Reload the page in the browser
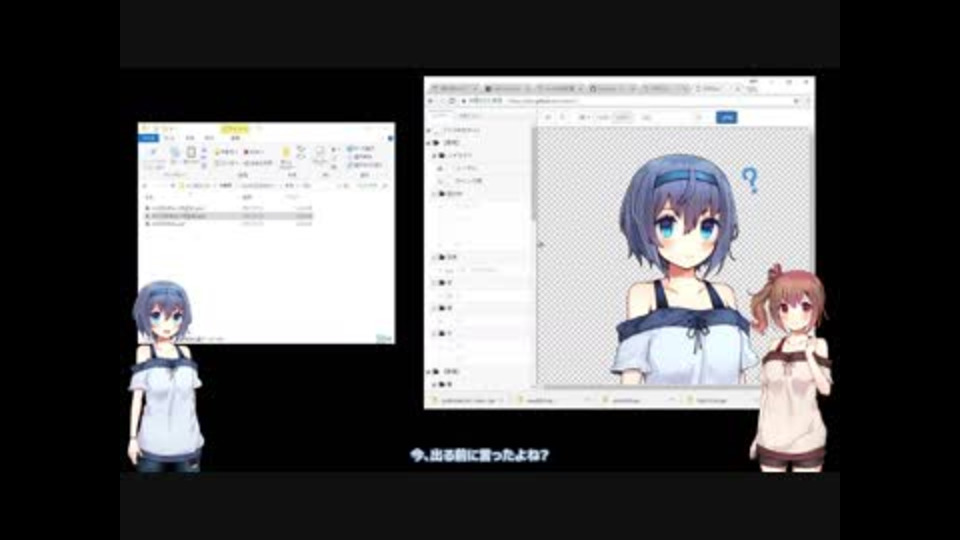 click(452, 101)
